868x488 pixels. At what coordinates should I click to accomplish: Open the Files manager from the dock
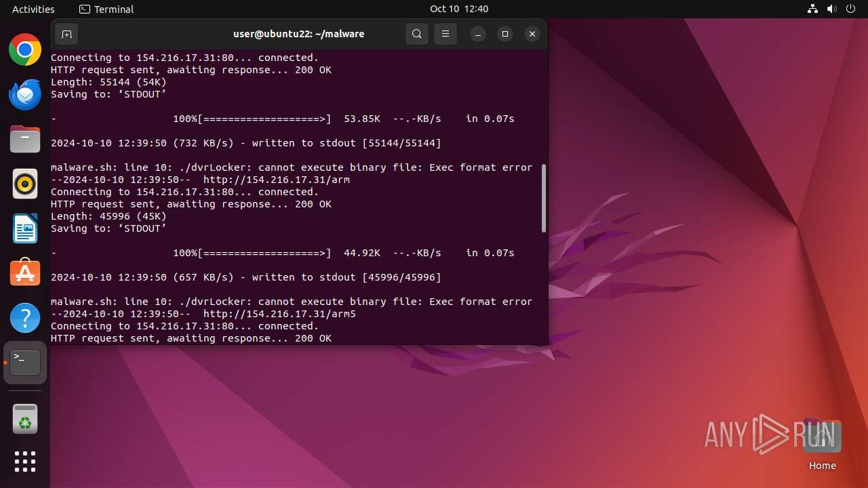[x=25, y=139]
